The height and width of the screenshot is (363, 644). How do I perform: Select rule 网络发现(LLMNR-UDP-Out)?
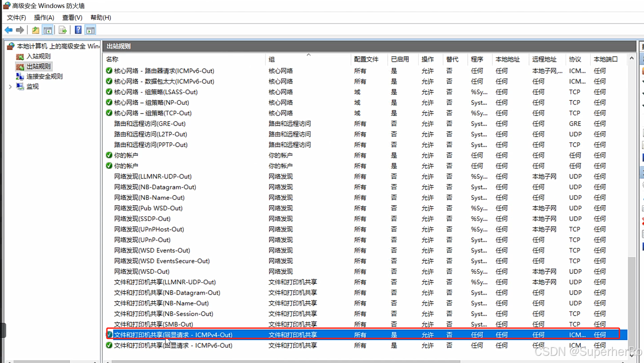coord(153,177)
